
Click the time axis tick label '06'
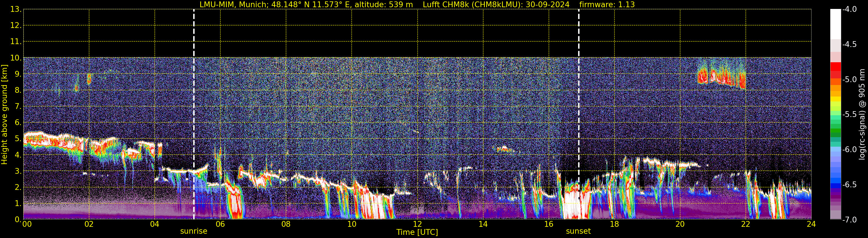pyautogui.click(x=220, y=224)
